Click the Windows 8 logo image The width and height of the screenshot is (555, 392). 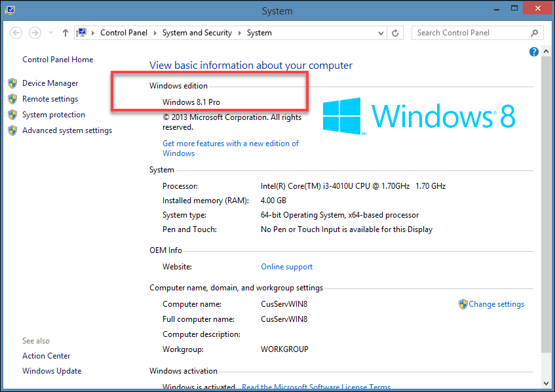(x=419, y=116)
